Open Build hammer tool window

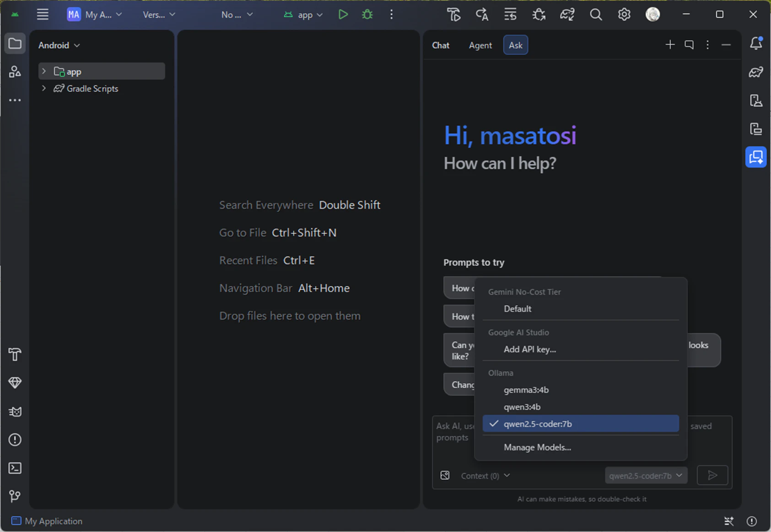tap(15, 355)
